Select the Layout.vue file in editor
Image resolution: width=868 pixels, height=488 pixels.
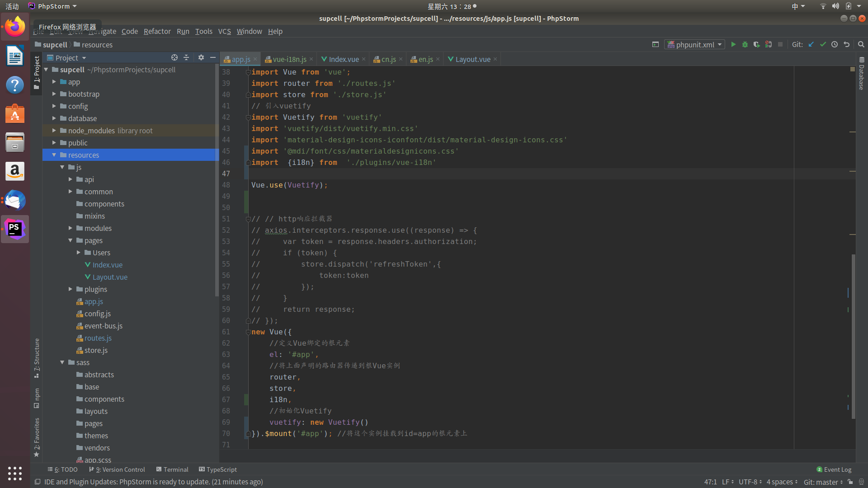470,59
